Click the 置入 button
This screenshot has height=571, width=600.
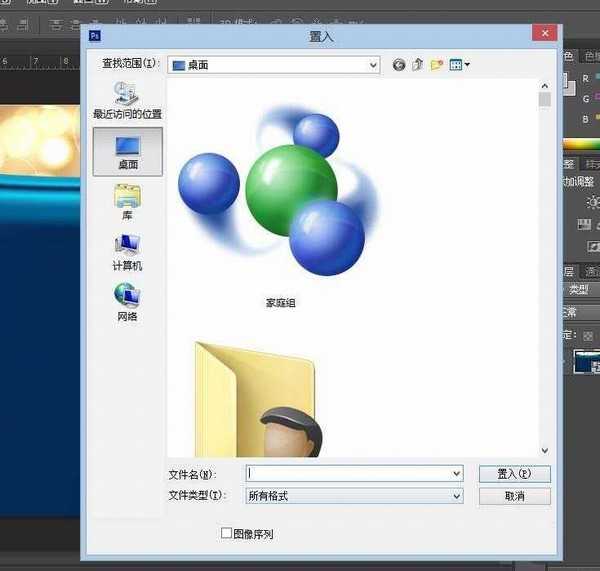tap(514, 474)
